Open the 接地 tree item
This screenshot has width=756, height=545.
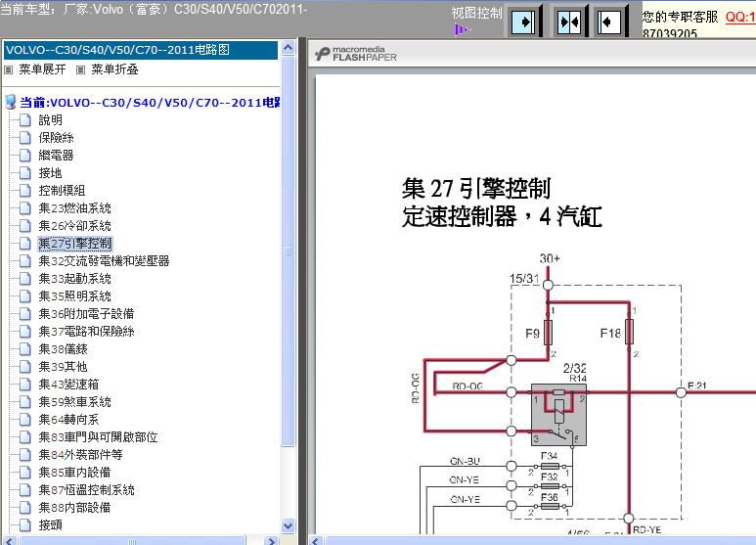[51, 173]
